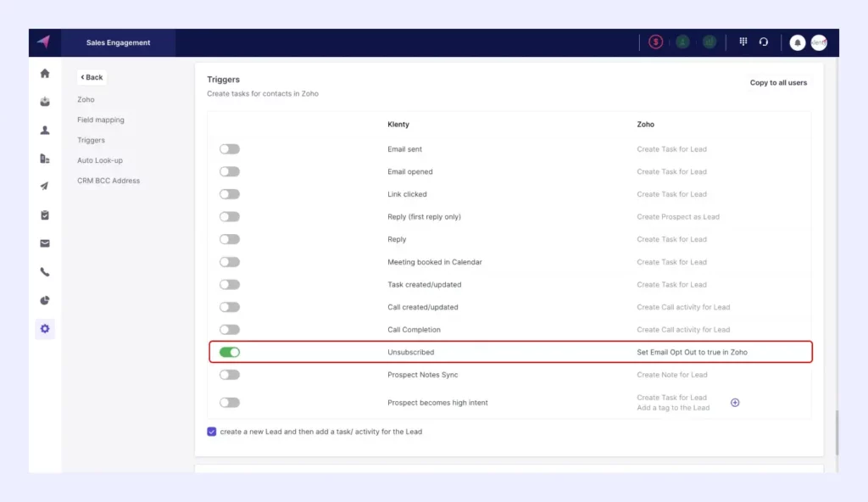Click the Link clicked label
This screenshot has height=502, width=868.
[x=407, y=194]
